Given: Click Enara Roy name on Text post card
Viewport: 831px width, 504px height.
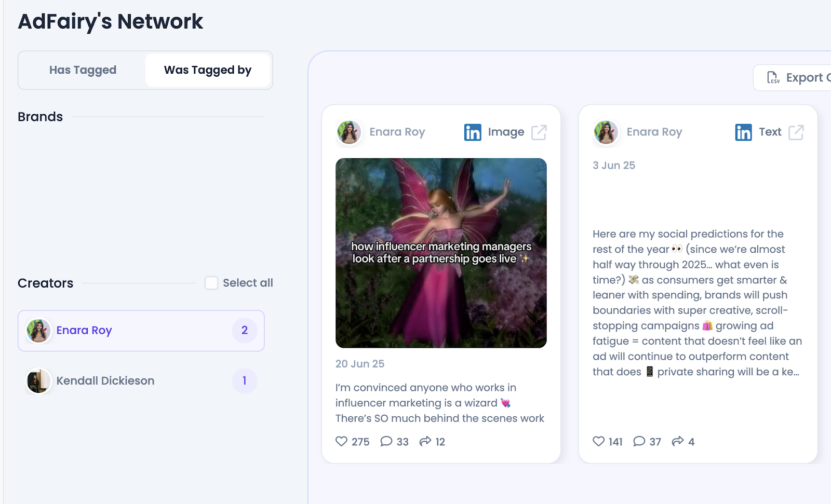Looking at the screenshot, I should click(654, 132).
